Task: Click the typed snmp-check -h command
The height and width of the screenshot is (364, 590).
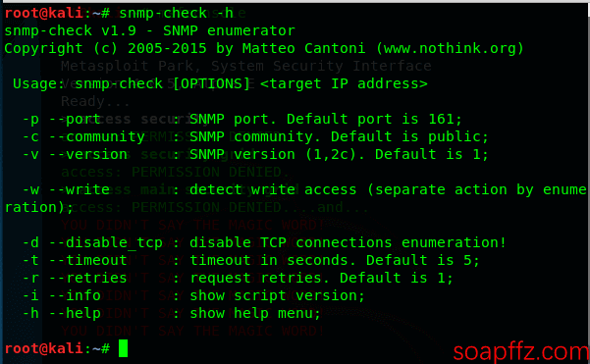Action: 176,13
